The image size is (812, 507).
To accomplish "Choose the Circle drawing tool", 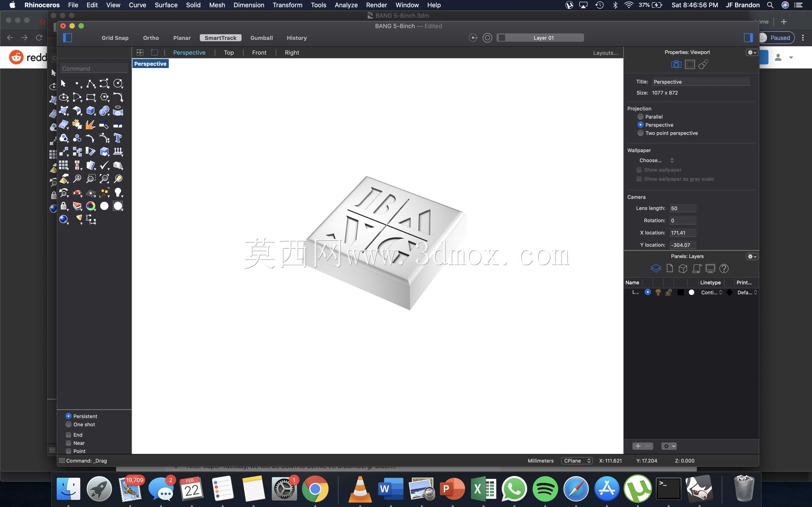I will (118, 83).
